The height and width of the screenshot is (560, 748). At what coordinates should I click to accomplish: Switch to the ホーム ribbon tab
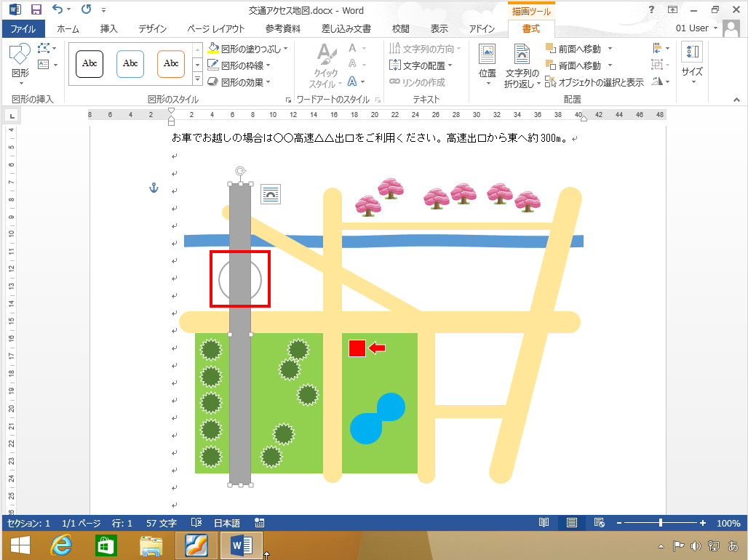tap(68, 27)
